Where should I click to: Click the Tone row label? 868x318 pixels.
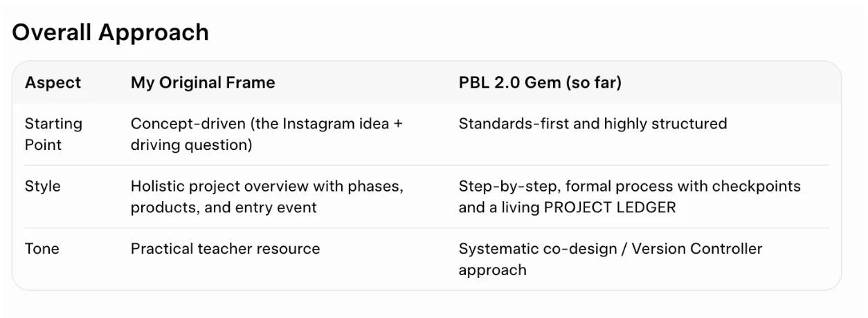pos(42,249)
